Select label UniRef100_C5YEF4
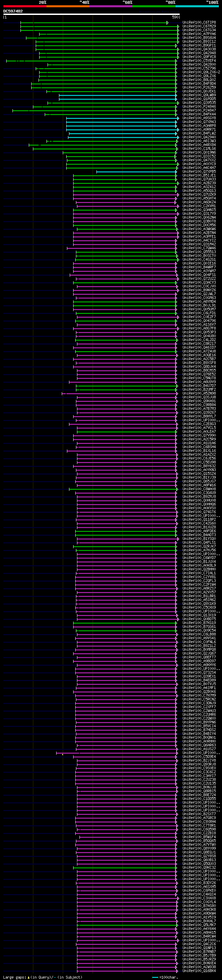The width and height of the screenshot is (222, 980). tap(199, 60)
